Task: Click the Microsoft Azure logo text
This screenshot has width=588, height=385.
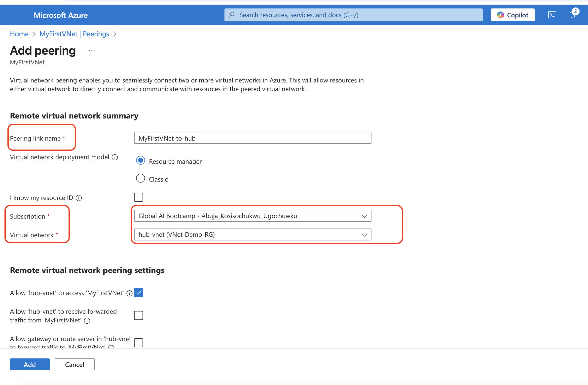Action: pyautogui.click(x=61, y=15)
